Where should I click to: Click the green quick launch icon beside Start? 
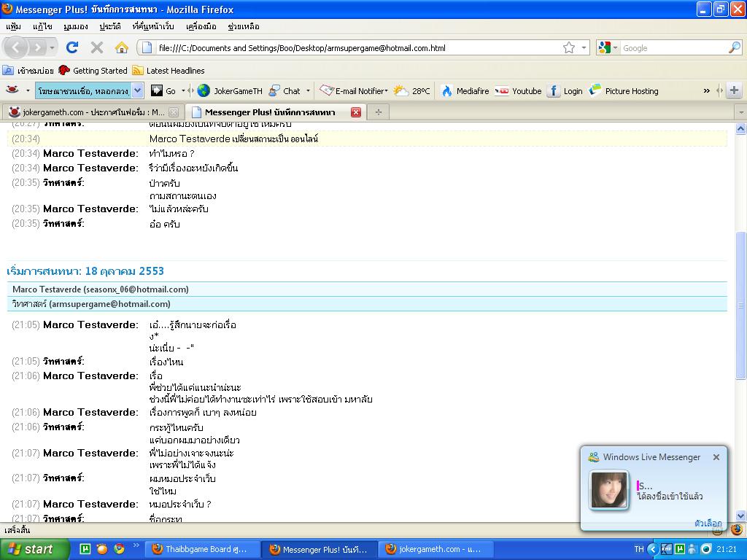85,549
